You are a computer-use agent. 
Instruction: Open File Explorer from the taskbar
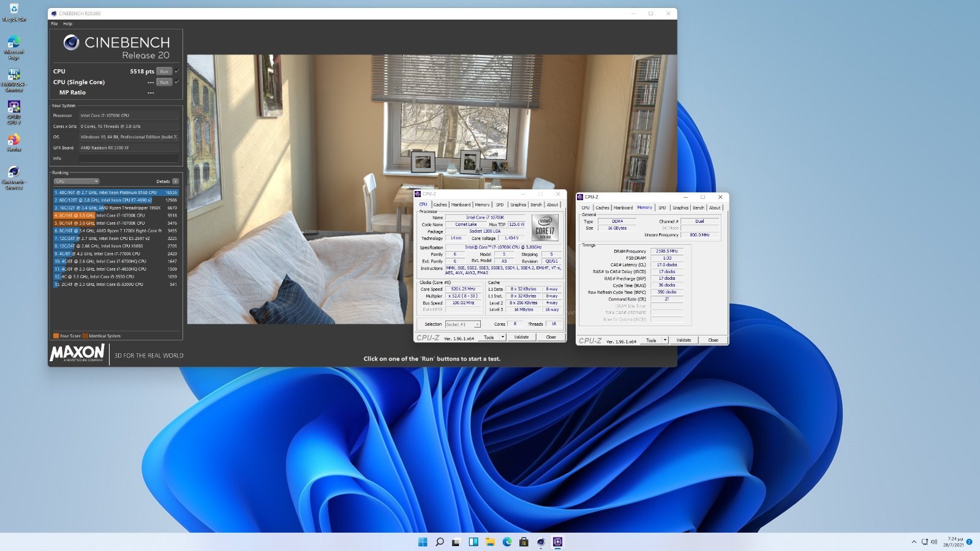tap(490, 542)
